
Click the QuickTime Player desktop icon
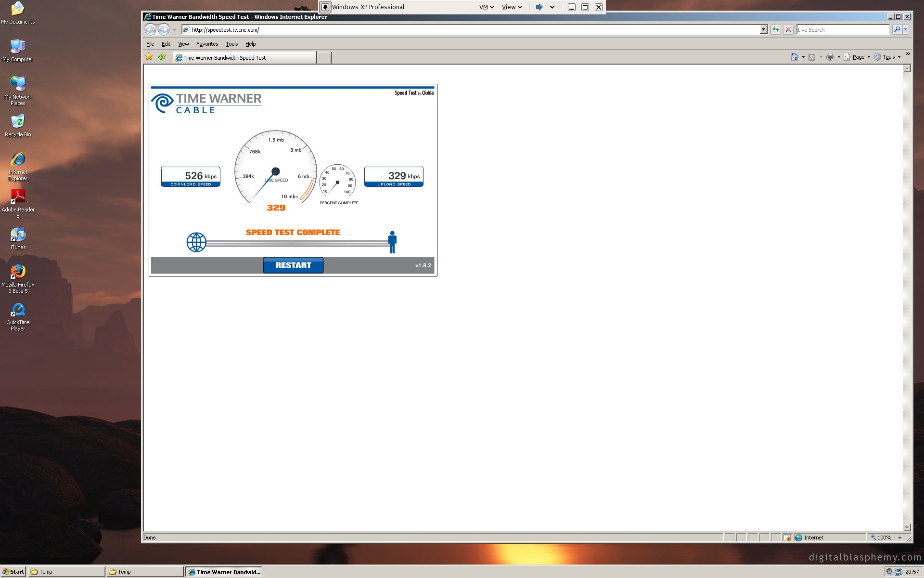click(18, 316)
